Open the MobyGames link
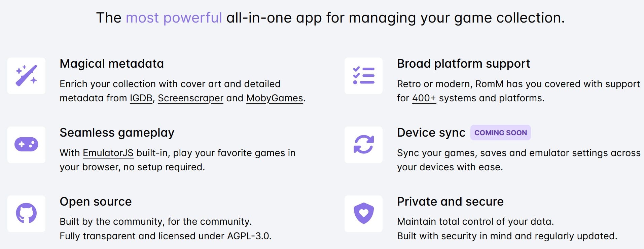644x249 pixels. pos(275,98)
